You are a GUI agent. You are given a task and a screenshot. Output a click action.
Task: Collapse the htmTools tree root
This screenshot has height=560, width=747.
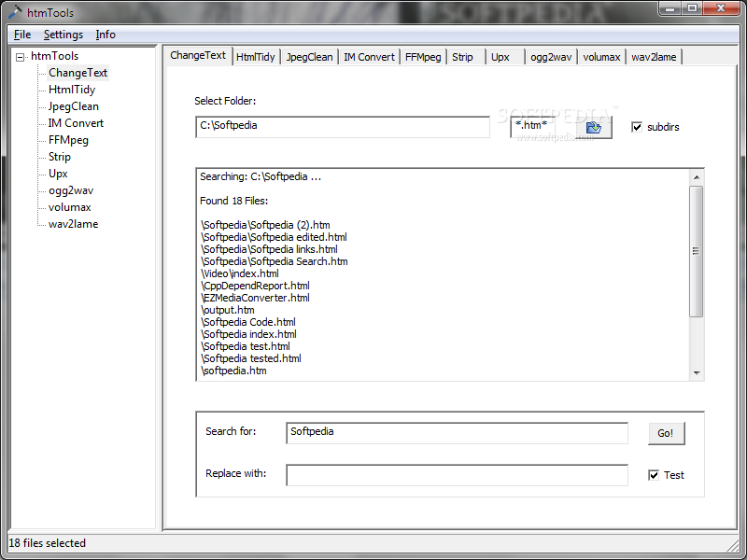(x=20, y=57)
